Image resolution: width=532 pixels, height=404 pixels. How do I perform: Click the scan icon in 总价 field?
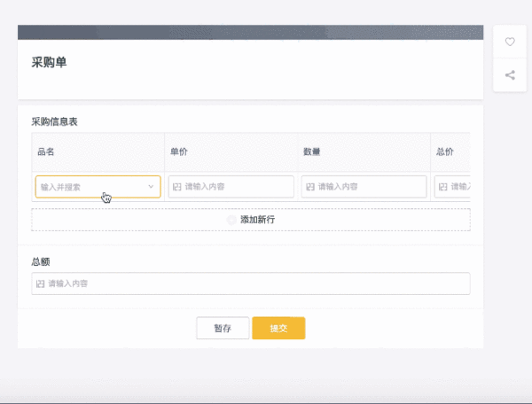click(442, 187)
